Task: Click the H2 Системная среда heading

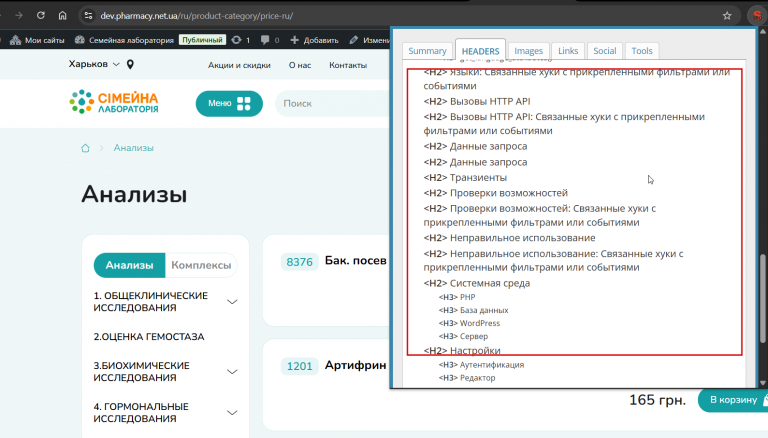Action: 477,283
